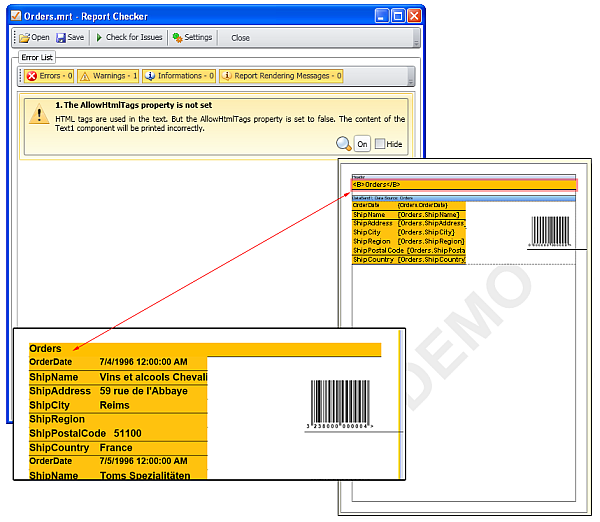Select the <B>Orders</B> text component in designer
Viewport: 600px width, 522px height.
(464, 185)
